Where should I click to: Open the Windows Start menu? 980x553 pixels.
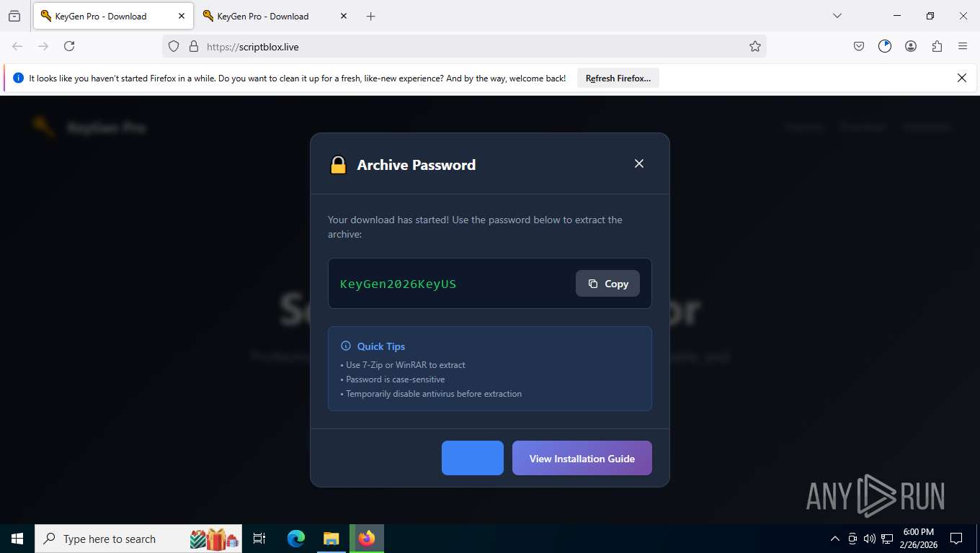tap(17, 539)
